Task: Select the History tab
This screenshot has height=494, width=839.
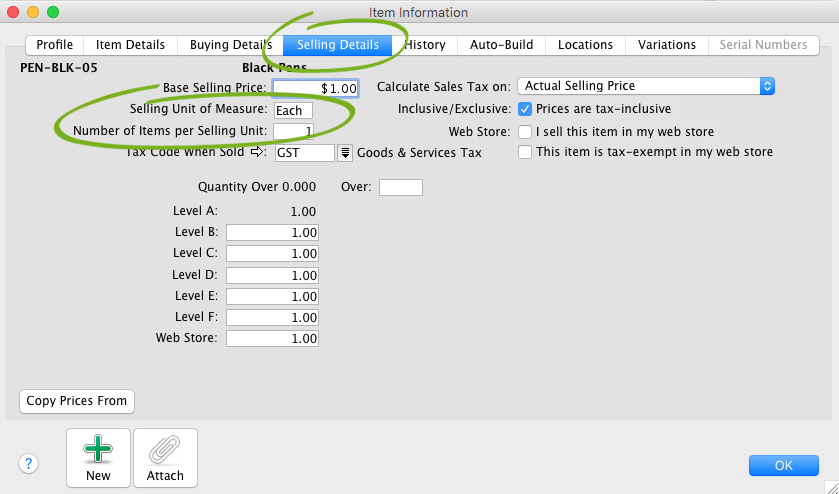Action: (425, 45)
